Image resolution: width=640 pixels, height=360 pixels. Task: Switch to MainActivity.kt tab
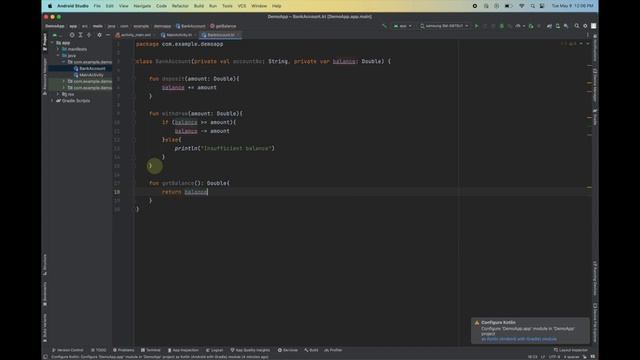[177, 35]
